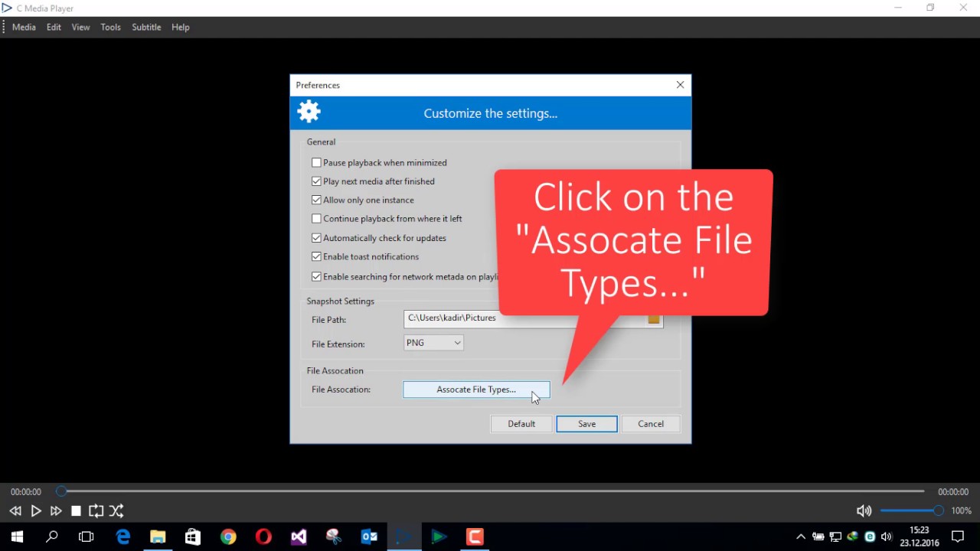
Task: Uncheck Allow only one instance
Action: pos(316,200)
